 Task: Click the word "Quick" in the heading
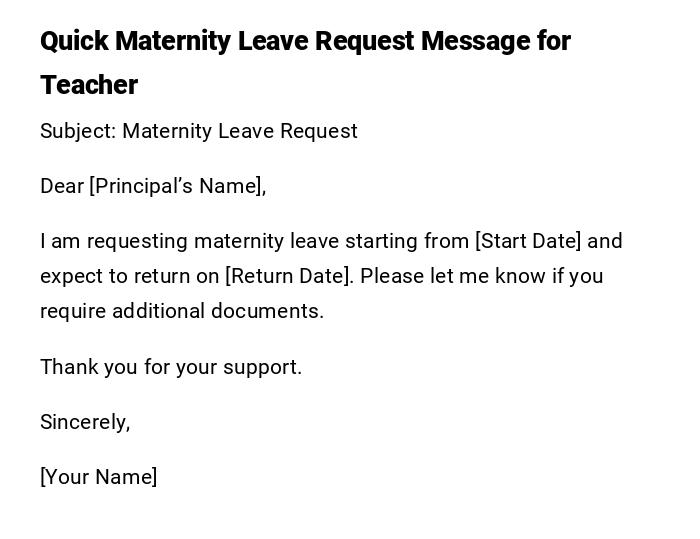[74, 41]
